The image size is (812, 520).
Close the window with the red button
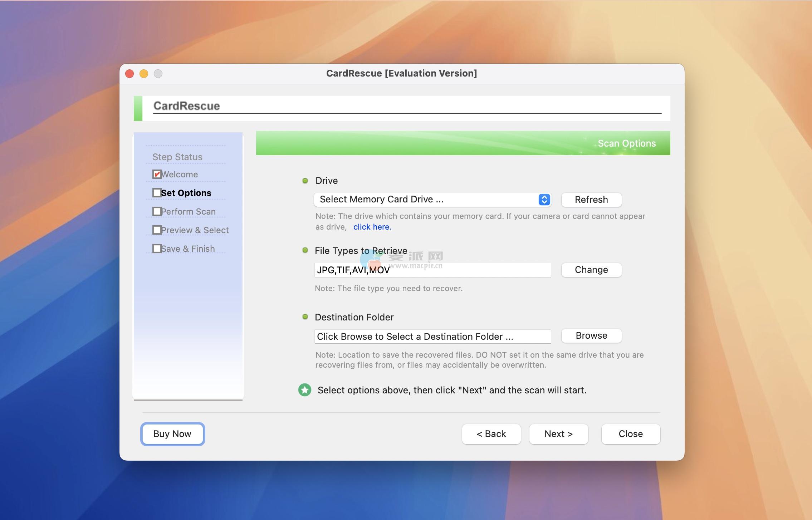(x=129, y=74)
